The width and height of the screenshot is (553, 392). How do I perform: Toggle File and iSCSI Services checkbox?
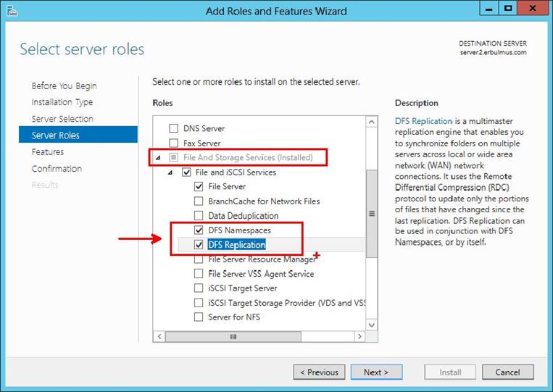click(x=186, y=172)
